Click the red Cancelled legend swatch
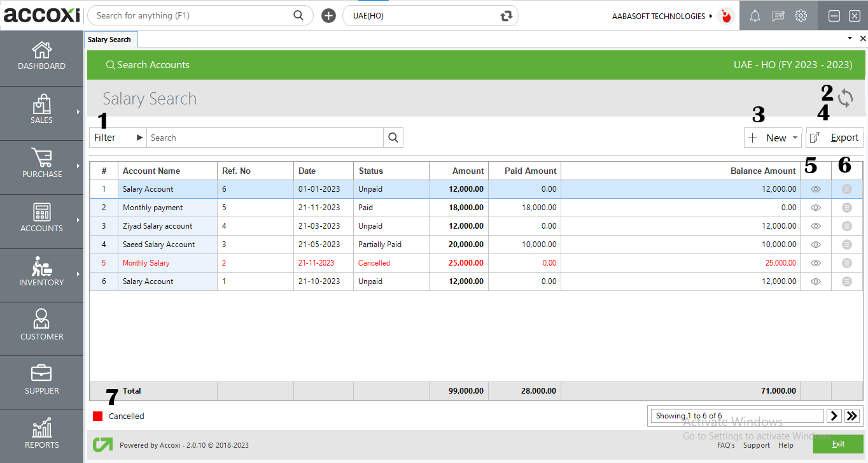868x463 pixels. (x=99, y=416)
